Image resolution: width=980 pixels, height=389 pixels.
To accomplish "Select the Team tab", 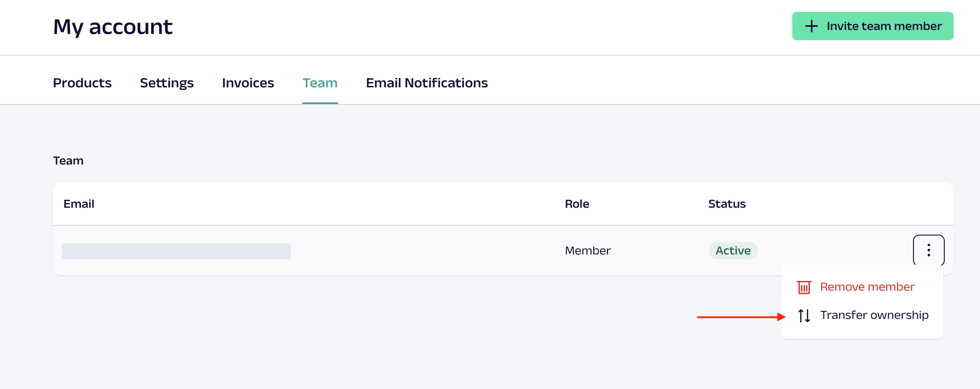I will 320,83.
